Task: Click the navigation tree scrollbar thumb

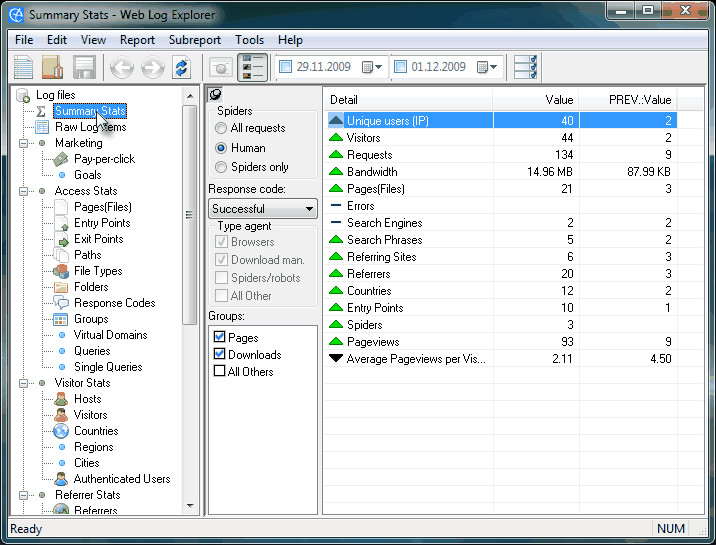Action: tap(190, 215)
